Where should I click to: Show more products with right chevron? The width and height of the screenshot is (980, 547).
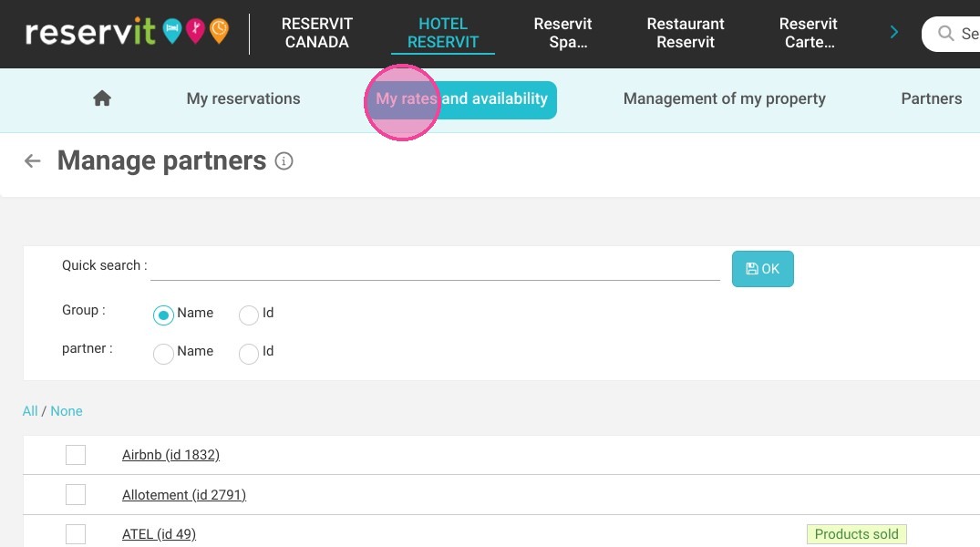click(x=893, y=33)
